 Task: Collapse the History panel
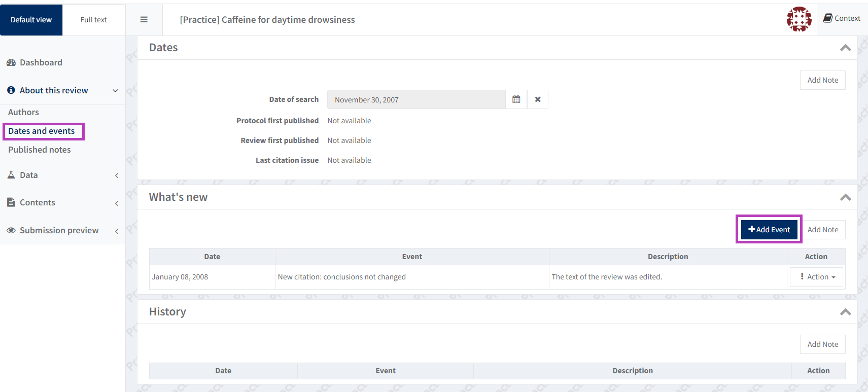(x=845, y=312)
